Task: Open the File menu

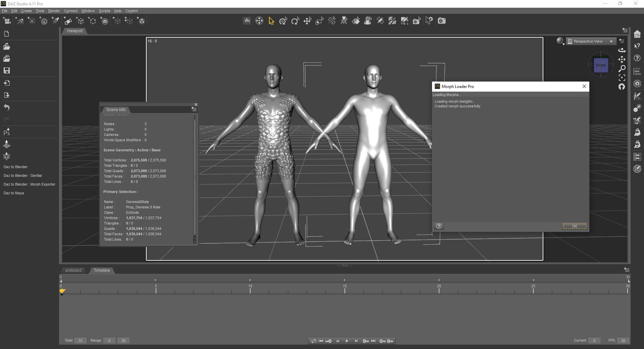Action: (5, 11)
